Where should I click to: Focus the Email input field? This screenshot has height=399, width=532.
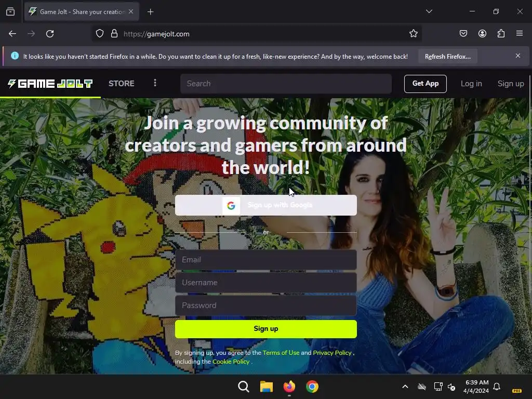(x=265, y=260)
